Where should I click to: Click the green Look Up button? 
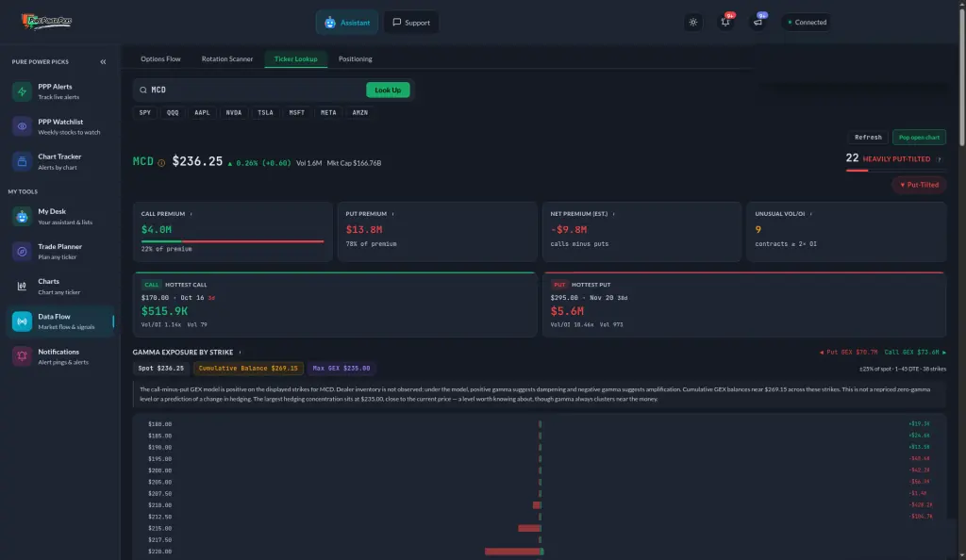(x=388, y=90)
